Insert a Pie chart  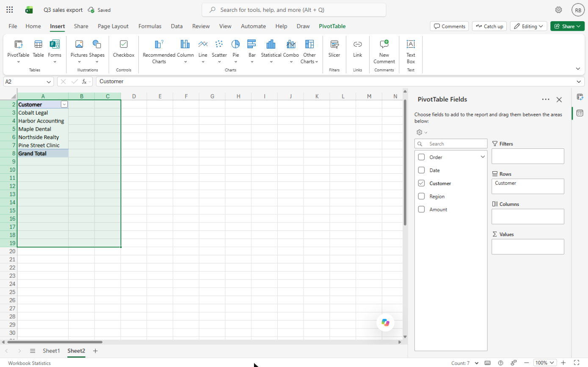pos(235,51)
